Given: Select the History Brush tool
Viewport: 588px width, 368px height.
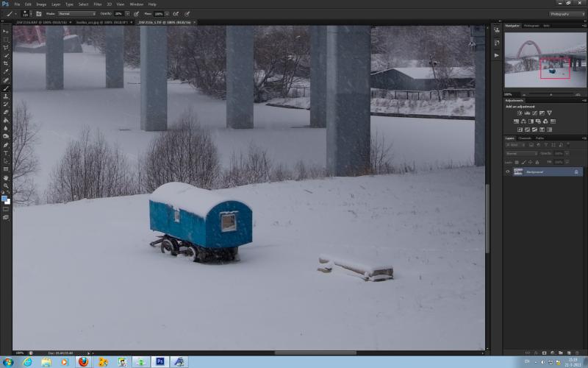Looking at the screenshot, I should (6, 105).
